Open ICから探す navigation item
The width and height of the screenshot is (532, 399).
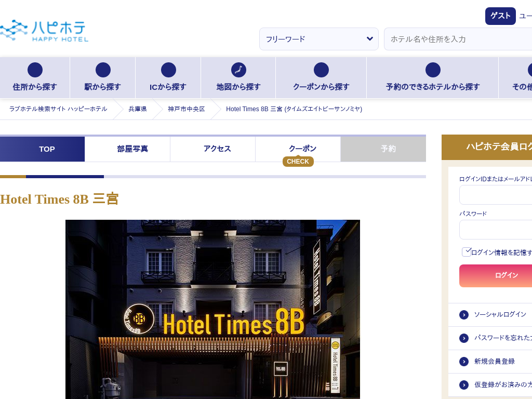(x=168, y=78)
